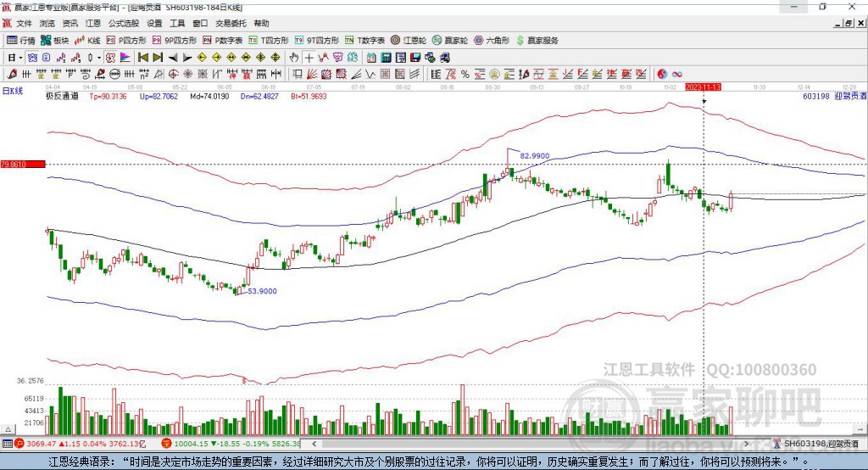The height and width of the screenshot is (470, 868).
Task: Collapse panel using bottom-left up triangle
Action: (x=8, y=429)
